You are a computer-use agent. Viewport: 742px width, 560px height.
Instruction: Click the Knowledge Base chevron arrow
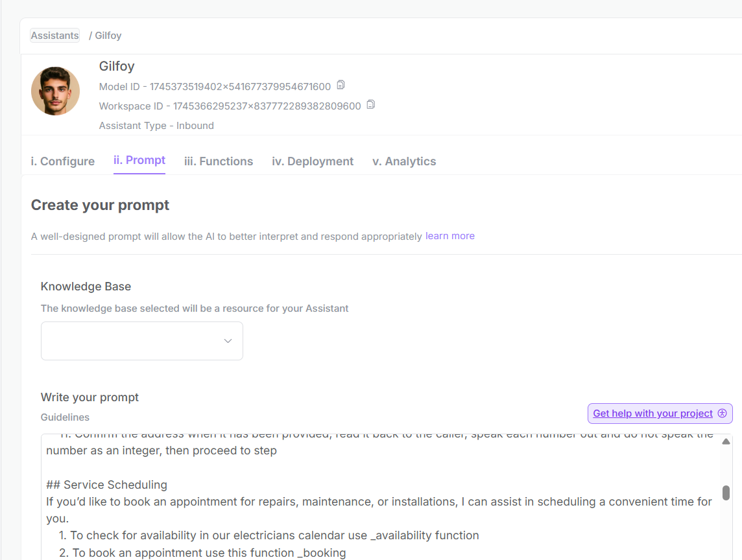point(228,341)
